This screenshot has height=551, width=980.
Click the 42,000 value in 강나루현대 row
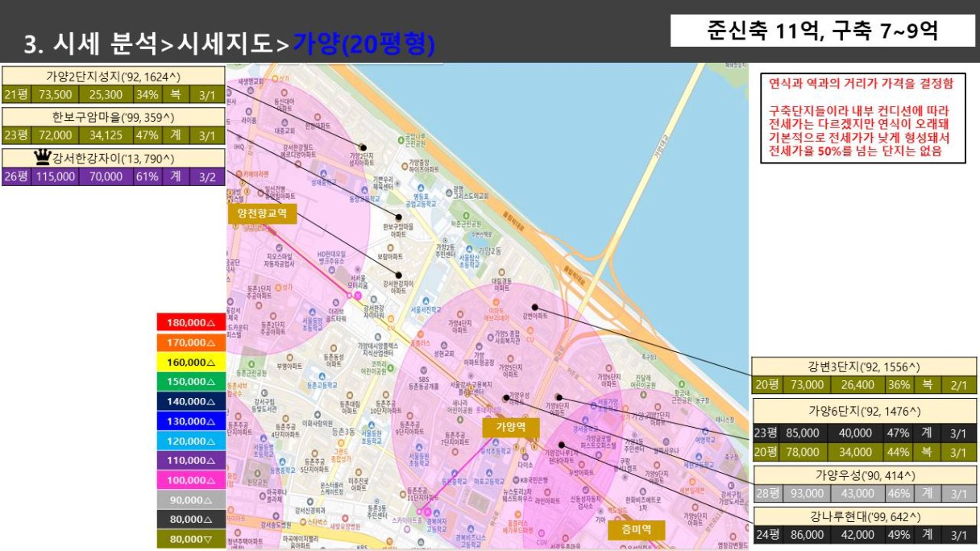point(857,534)
